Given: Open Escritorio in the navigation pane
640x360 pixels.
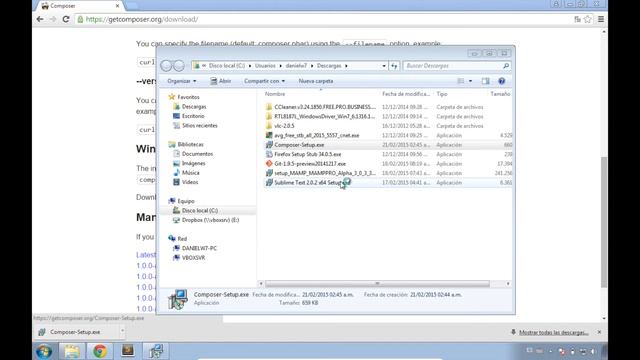Looking at the screenshot, I should 193,116.
